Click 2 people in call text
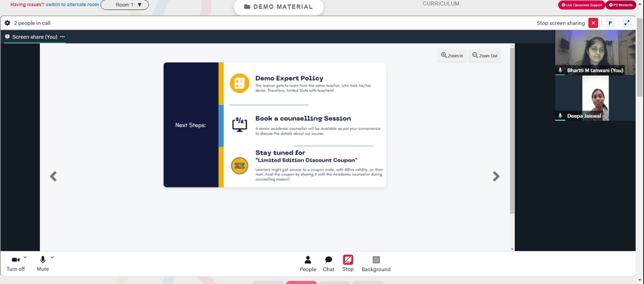Image resolution: width=644 pixels, height=284 pixels. [x=32, y=23]
